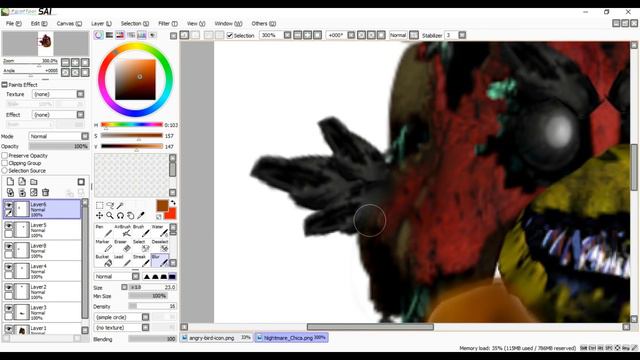Viewport: 640px width, 360px height.
Task: Open the +000° angle dropdown in toolbar
Action: (x=351, y=36)
